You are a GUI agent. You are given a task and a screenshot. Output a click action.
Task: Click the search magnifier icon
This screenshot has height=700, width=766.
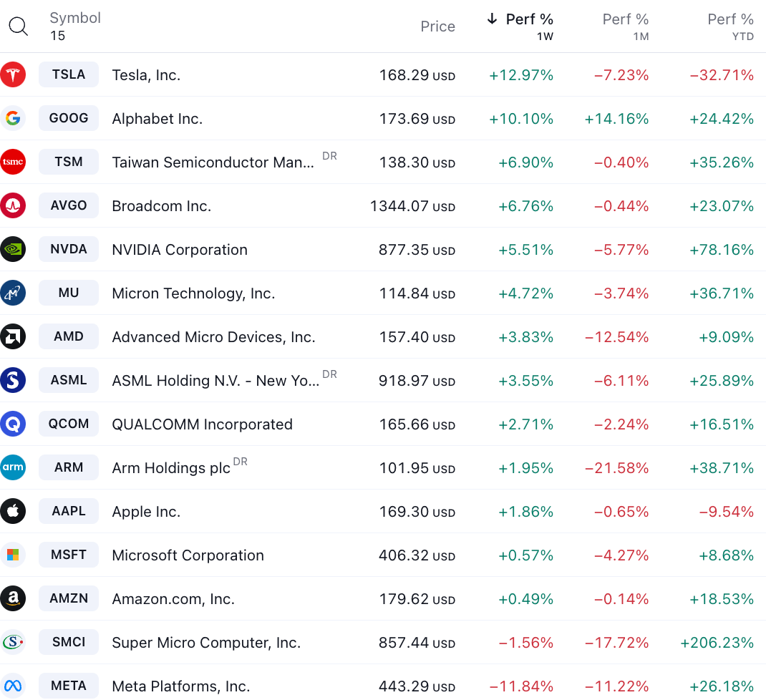click(18, 26)
